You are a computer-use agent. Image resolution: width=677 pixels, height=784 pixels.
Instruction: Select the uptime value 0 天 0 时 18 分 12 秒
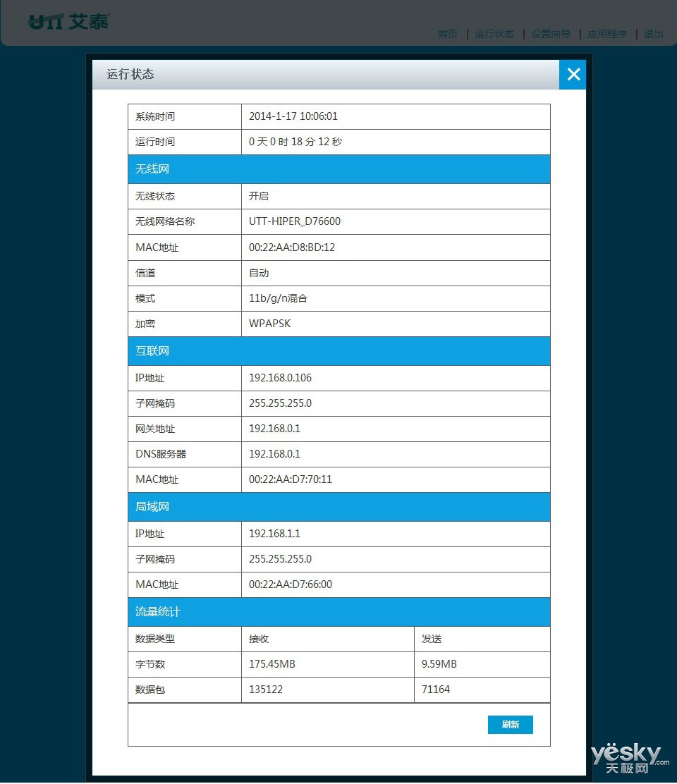click(295, 142)
